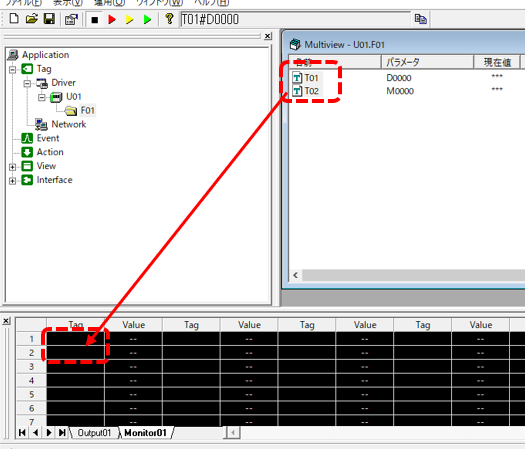The height and width of the screenshot is (449, 525).
Task: Click the Save floppy disk icon
Action: 49,19
